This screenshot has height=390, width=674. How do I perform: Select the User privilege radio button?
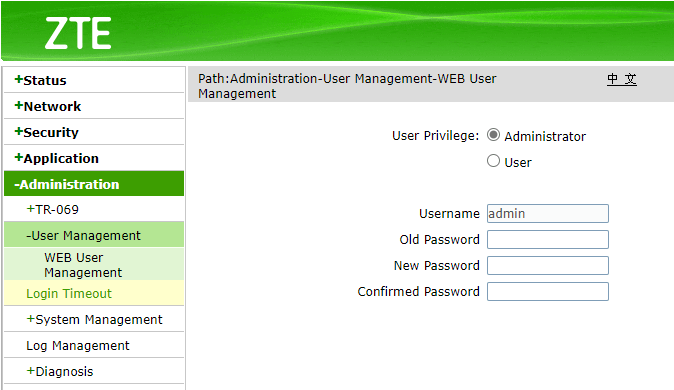click(x=493, y=161)
